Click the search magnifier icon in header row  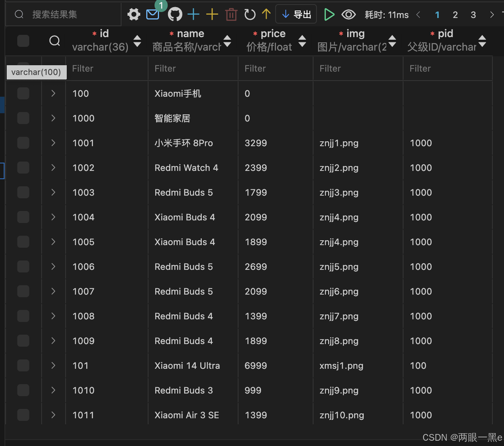(55, 40)
